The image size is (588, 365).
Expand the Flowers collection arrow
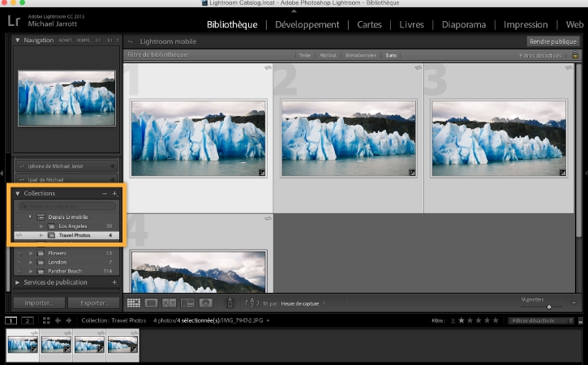(31, 253)
